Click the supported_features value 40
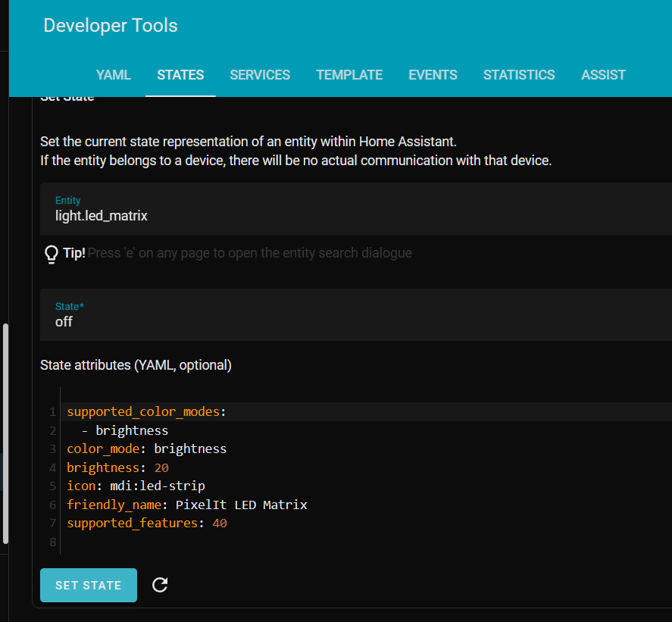 (219, 523)
